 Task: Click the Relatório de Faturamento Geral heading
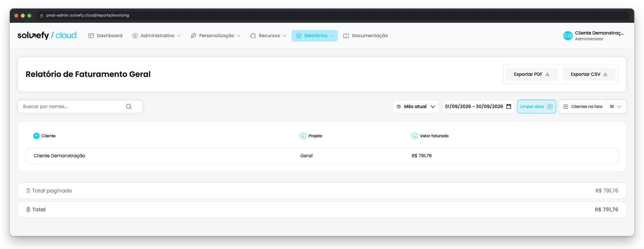click(x=88, y=74)
